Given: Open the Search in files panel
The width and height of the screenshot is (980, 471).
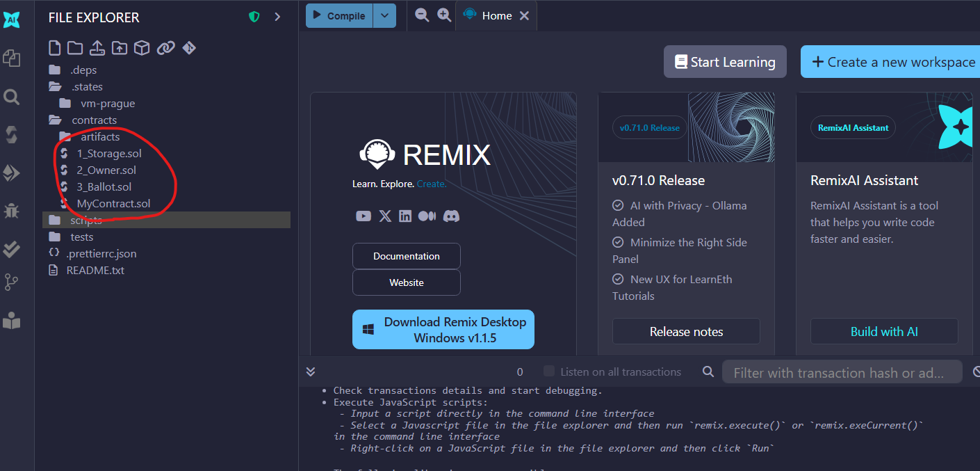Looking at the screenshot, I should click(x=12, y=97).
